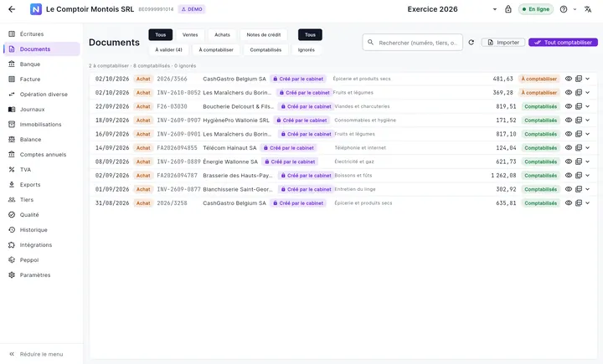Click the lock icon in header
The image size is (603, 364).
[x=508, y=9]
